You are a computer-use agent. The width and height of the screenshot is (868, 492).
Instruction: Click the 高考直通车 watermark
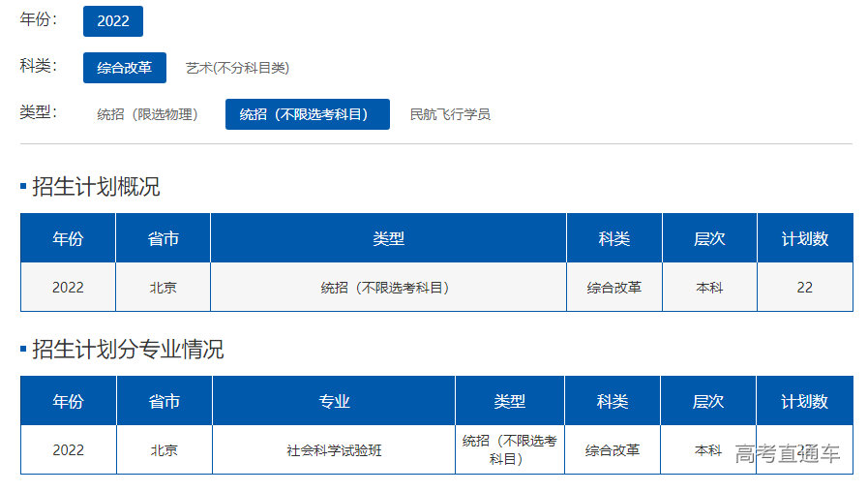click(787, 453)
